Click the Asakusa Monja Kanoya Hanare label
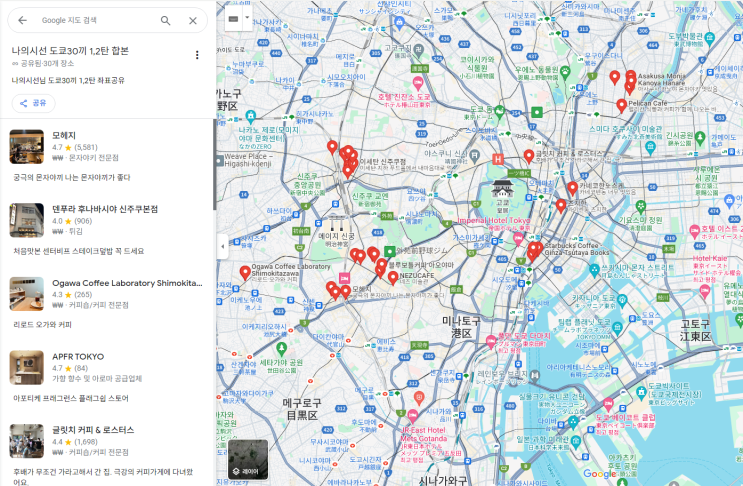This screenshot has width=743, height=486. [x=661, y=79]
